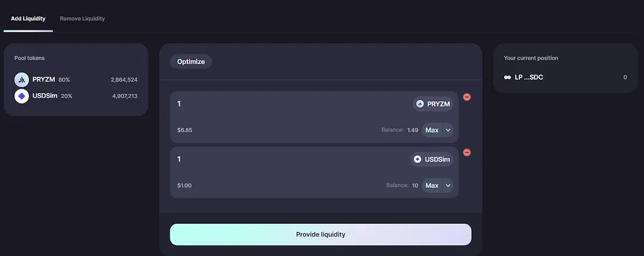Image resolution: width=644 pixels, height=256 pixels.
Task: Click the Provide liquidity button
Action: click(x=320, y=234)
